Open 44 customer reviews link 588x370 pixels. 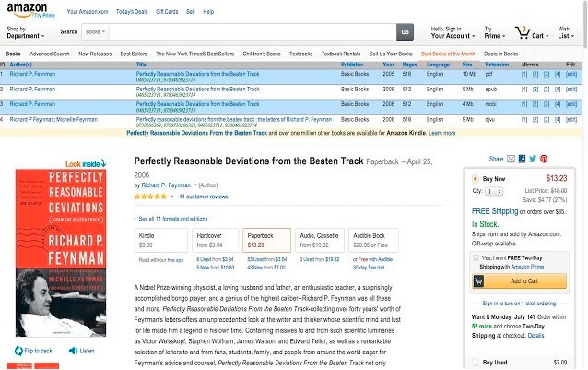click(204, 197)
